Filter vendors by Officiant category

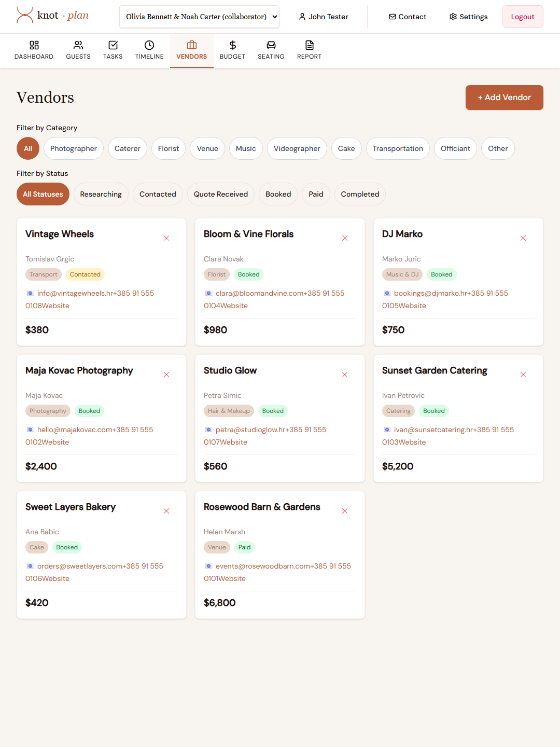click(x=455, y=148)
